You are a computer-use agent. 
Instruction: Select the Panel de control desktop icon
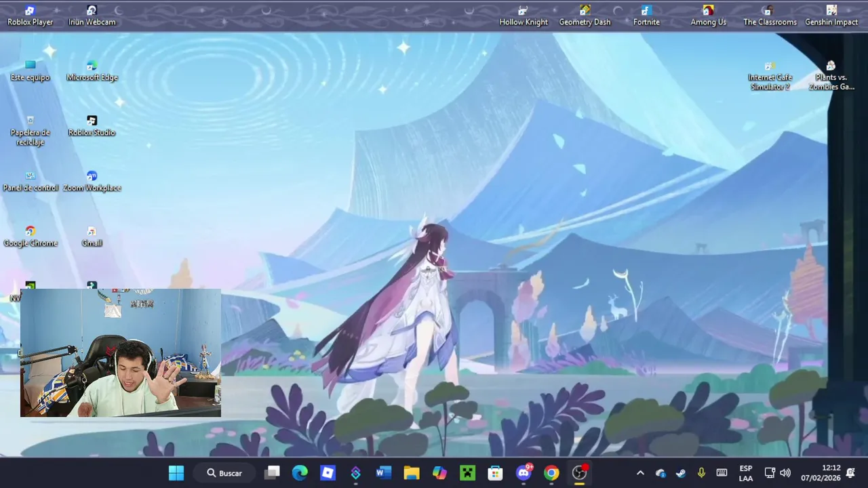click(30, 181)
